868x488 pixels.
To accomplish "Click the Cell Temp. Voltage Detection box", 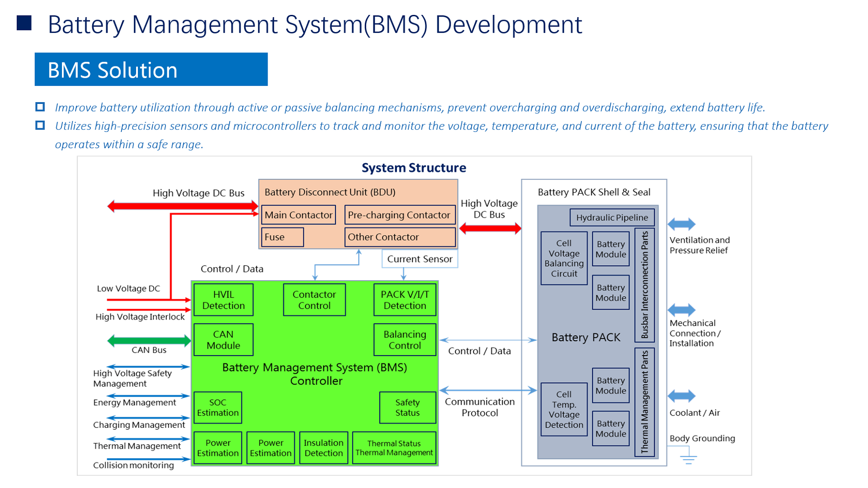I will click(564, 409).
